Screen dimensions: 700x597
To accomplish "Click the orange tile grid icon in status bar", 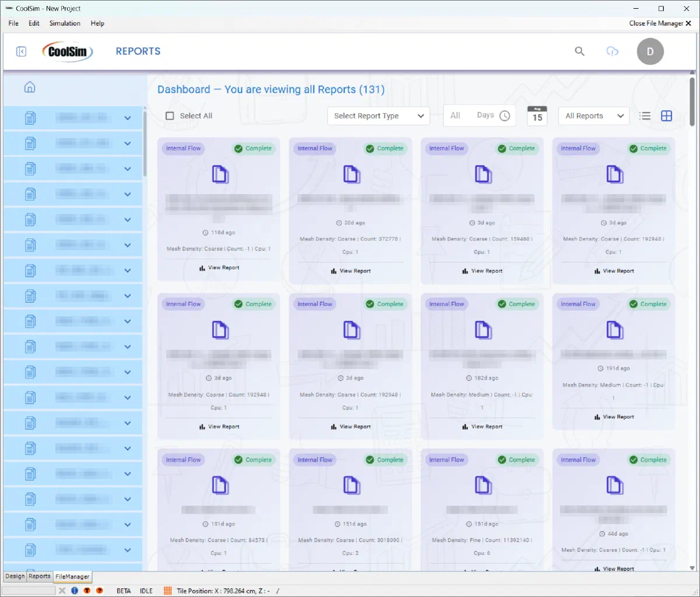I will coord(167,591).
